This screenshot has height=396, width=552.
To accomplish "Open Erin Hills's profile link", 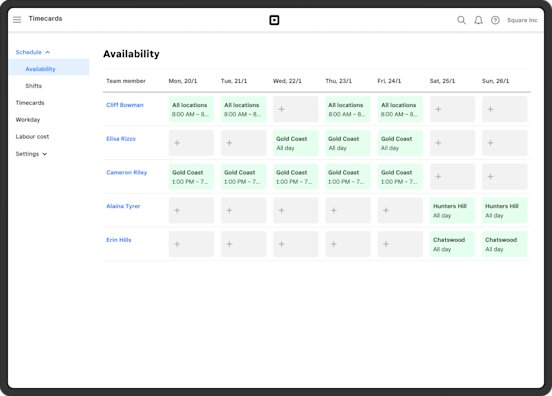I will coord(119,240).
